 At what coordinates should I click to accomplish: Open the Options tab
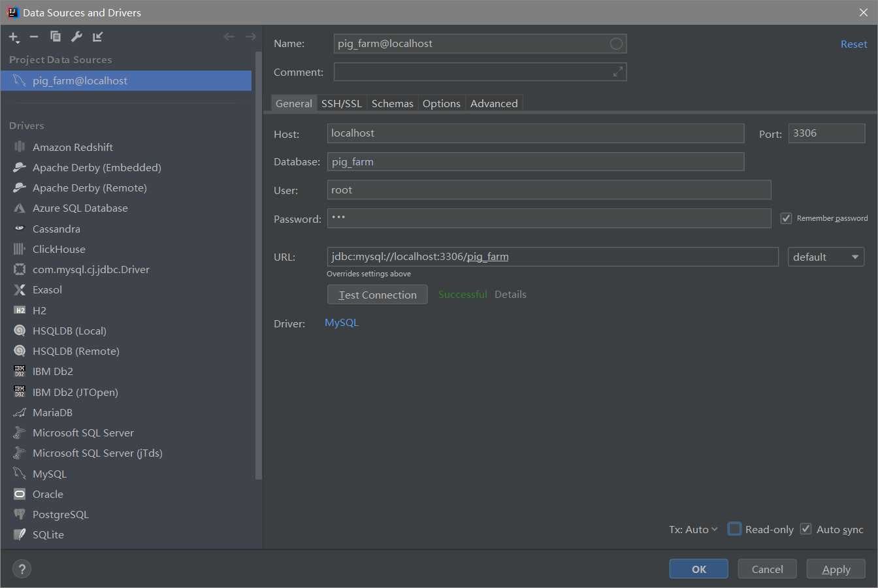442,103
